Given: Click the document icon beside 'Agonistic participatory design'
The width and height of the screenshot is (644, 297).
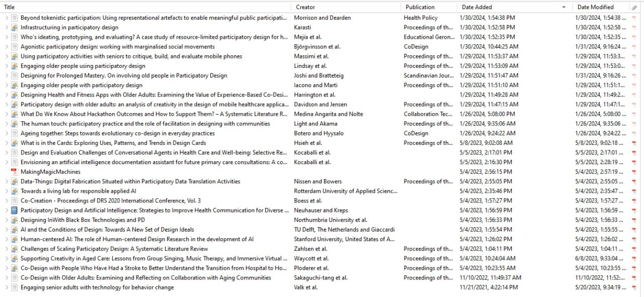Looking at the screenshot, I should (15, 47).
